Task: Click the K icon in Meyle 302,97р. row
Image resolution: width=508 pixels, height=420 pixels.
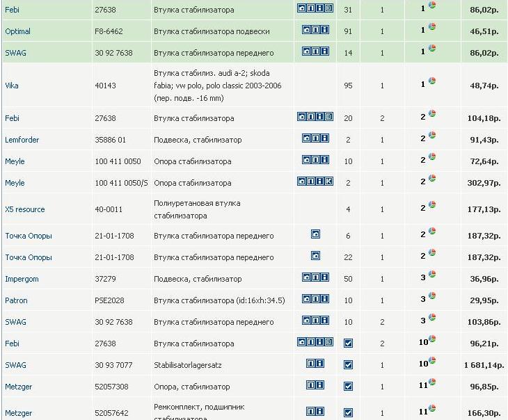Action: pos(329,181)
